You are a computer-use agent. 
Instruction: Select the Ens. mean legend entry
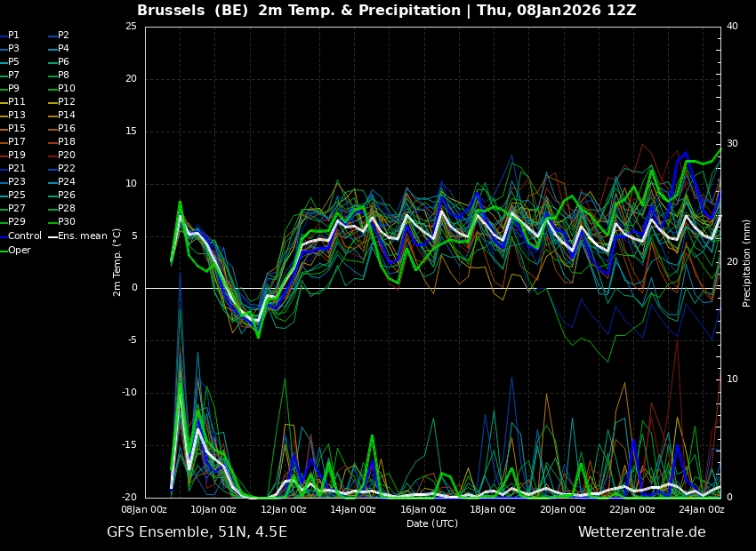point(82,236)
